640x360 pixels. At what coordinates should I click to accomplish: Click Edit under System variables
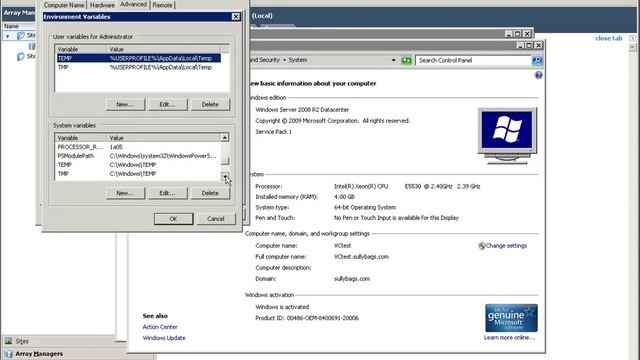click(167, 193)
